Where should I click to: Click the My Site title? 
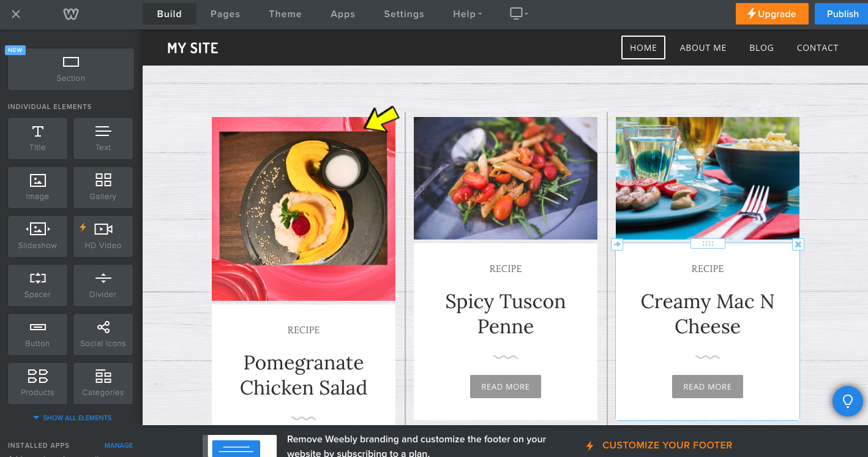(x=193, y=48)
